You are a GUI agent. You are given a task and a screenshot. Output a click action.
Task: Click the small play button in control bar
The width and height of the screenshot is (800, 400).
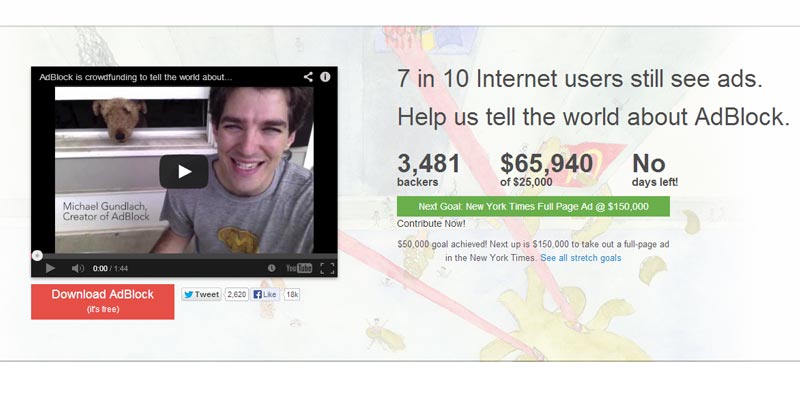coord(50,268)
